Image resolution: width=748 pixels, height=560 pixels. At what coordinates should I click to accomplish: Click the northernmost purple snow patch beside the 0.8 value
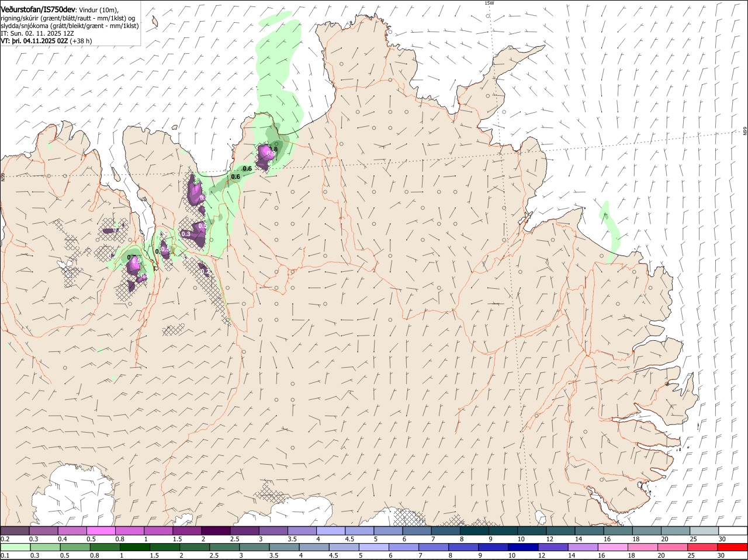(266, 156)
